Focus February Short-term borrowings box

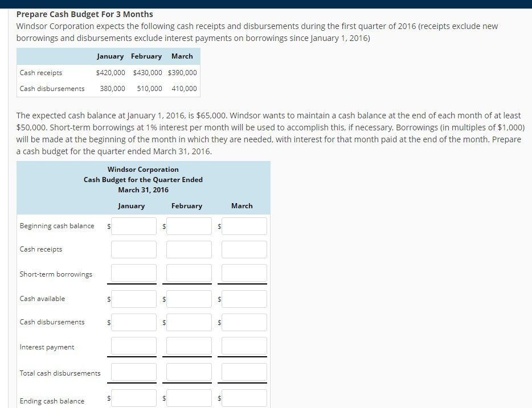[189, 273]
